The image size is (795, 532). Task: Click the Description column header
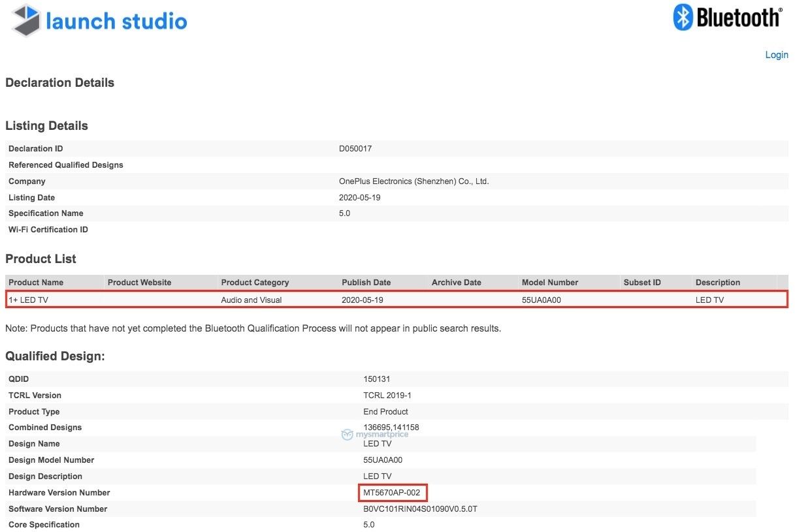click(x=717, y=283)
